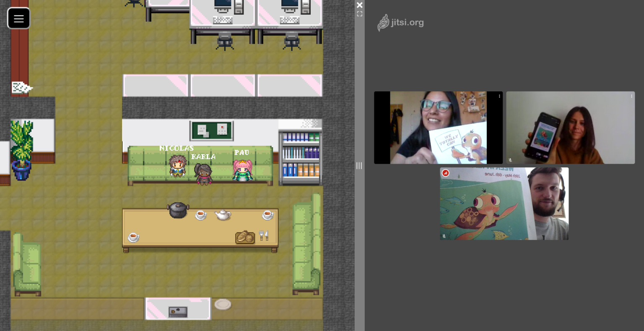Viewport: 644px width, 331px height.
Task: Click the Karla avatar character
Action: [x=203, y=174]
